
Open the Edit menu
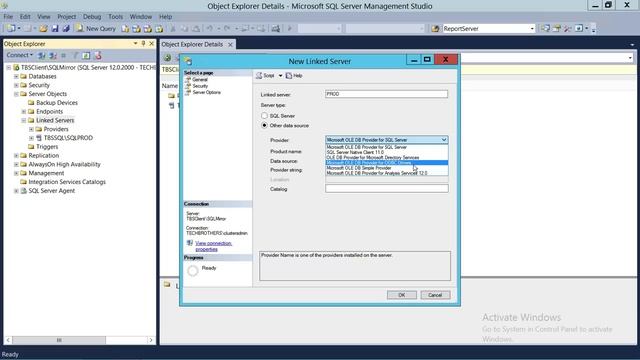click(25, 17)
